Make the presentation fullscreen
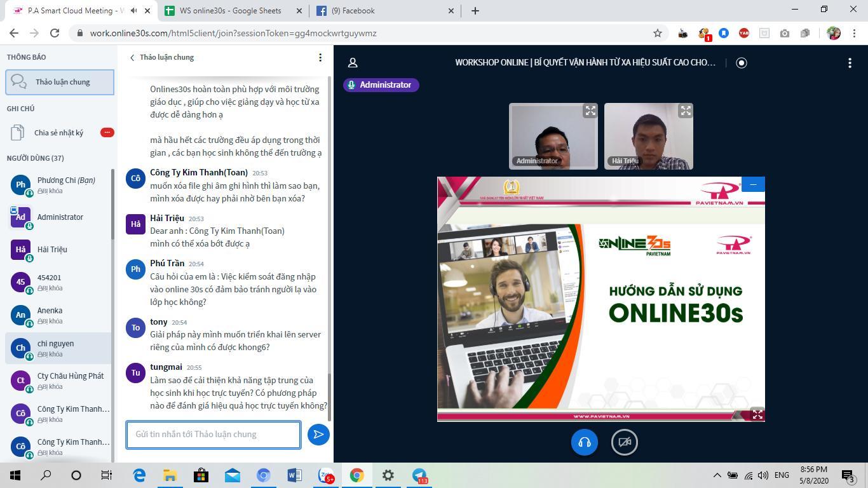Image resolution: width=868 pixels, height=488 pixels. [x=757, y=414]
